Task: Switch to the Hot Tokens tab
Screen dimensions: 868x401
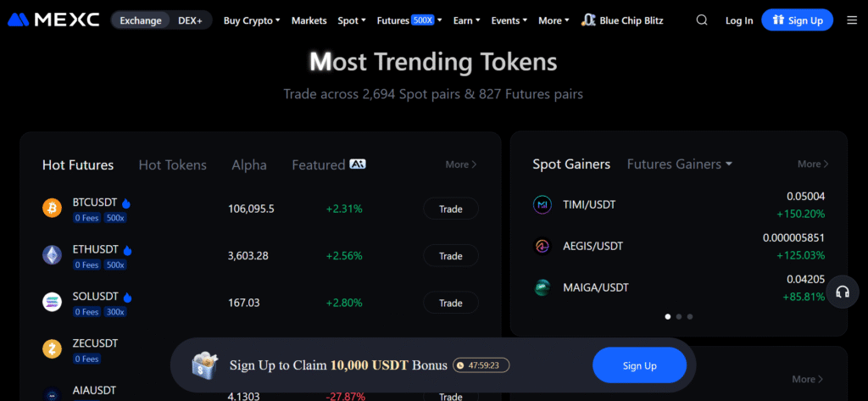Action: [x=172, y=165]
